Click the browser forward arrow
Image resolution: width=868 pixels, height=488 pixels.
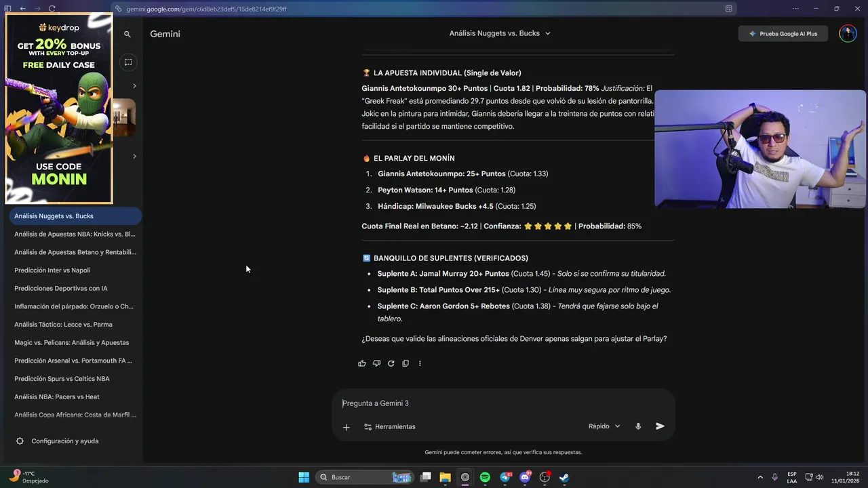click(x=37, y=9)
